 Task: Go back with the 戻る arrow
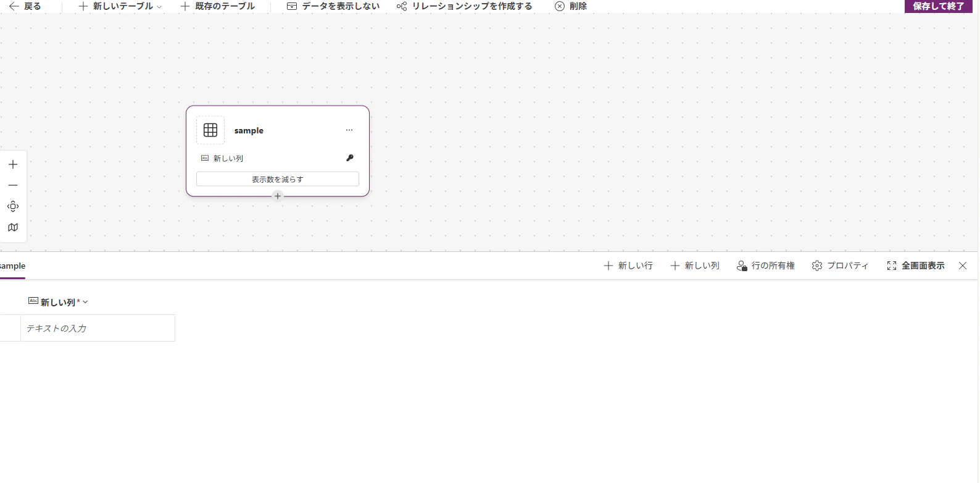tap(25, 6)
